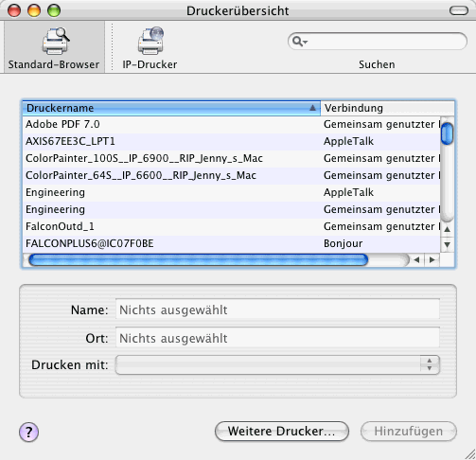Toggle the toolbar with the pill button
The width and height of the screenshot is (476, 460).
point(459,11)
